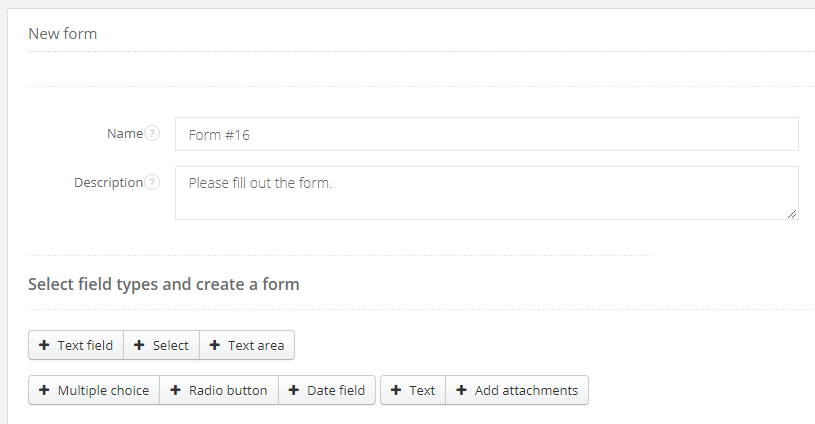This screenshot has height=424, width=815.
Task: Add a Radio button field
Action: [x=219, y=390]
